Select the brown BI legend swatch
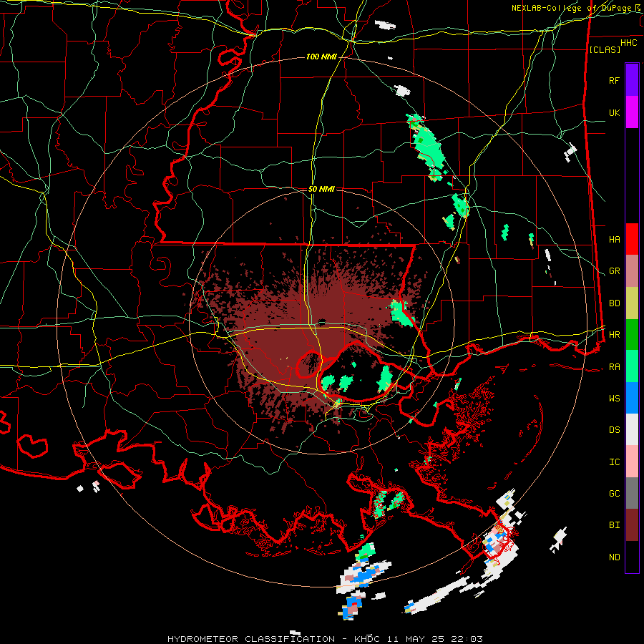Viewport: 644px width, 644px height. coord(632,525)
